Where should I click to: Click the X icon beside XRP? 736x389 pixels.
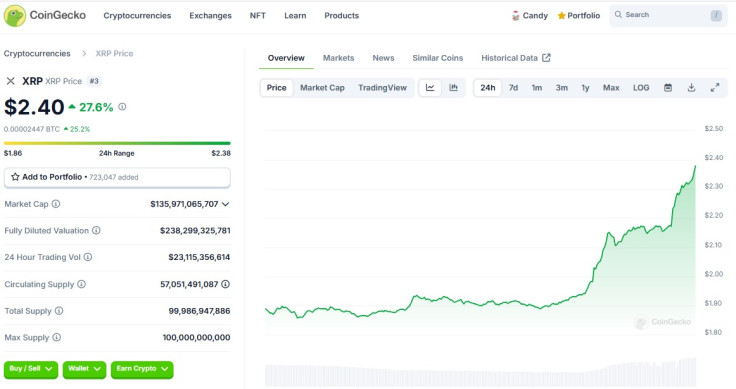click(10, 81)
